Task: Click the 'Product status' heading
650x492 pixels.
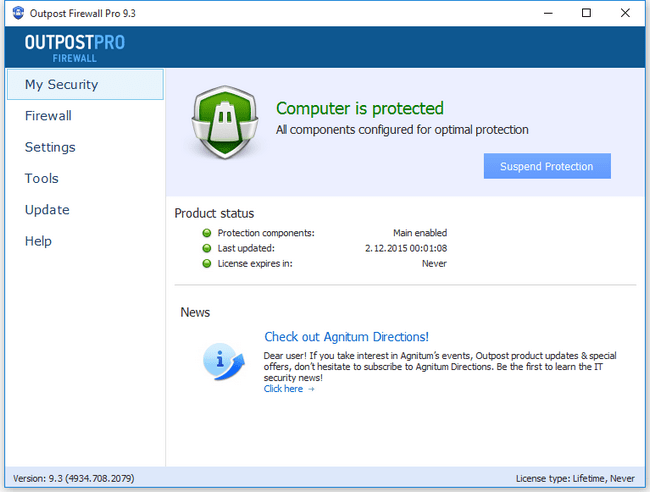Action: pyautogui.click(x=214, y=213)
